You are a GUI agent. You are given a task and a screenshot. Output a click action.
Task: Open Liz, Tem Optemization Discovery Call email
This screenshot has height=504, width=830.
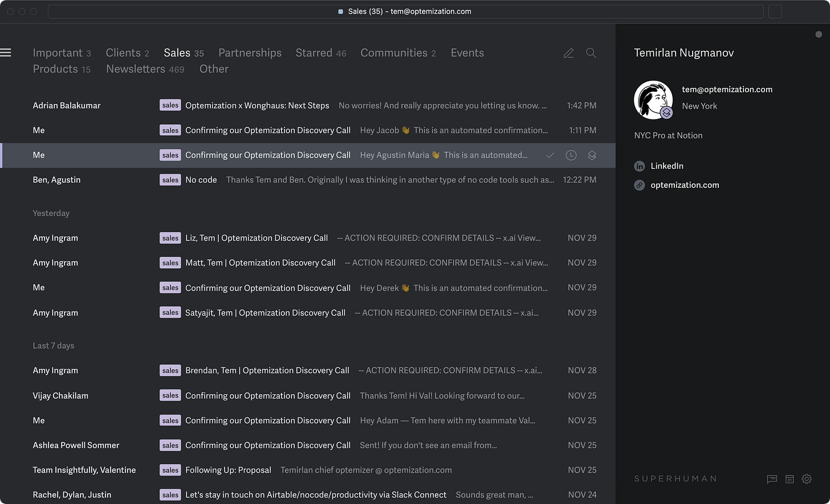(x=308, y=238)
